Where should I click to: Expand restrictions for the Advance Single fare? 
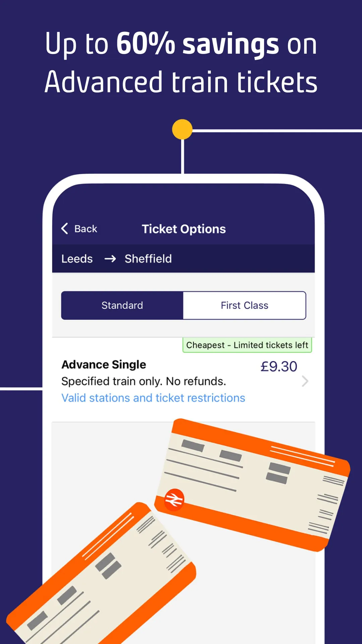153,398
